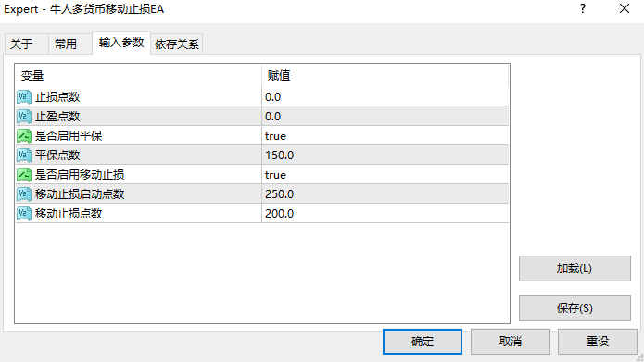Click the 变量 column header
644x362 pixels.
coord(138,76)
